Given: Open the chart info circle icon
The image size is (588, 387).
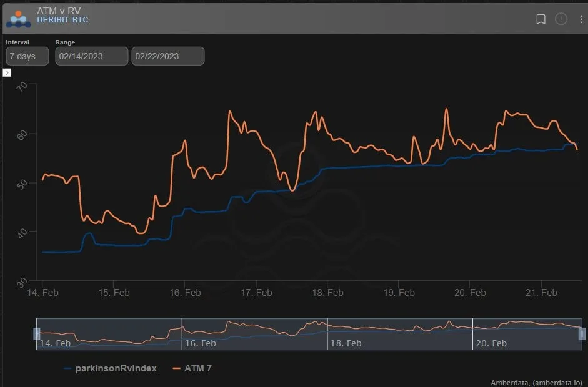Looking at the screenshot, I should coord(561,19).
